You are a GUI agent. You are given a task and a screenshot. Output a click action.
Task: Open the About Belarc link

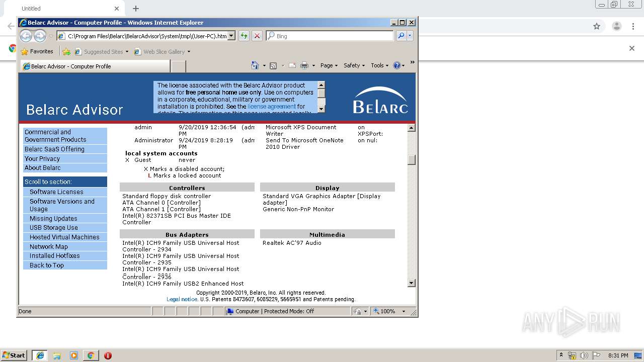65,168
